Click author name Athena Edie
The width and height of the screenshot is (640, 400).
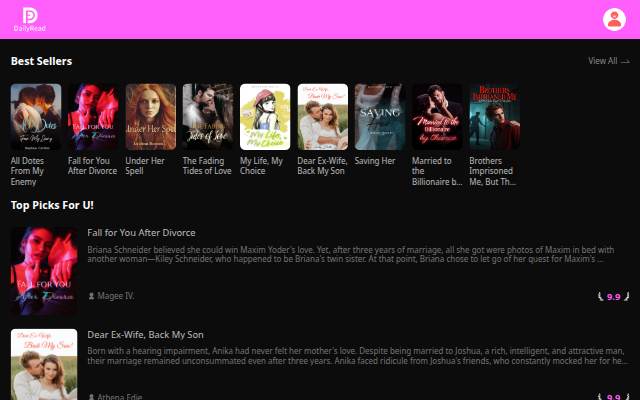[x=120, y=396]
